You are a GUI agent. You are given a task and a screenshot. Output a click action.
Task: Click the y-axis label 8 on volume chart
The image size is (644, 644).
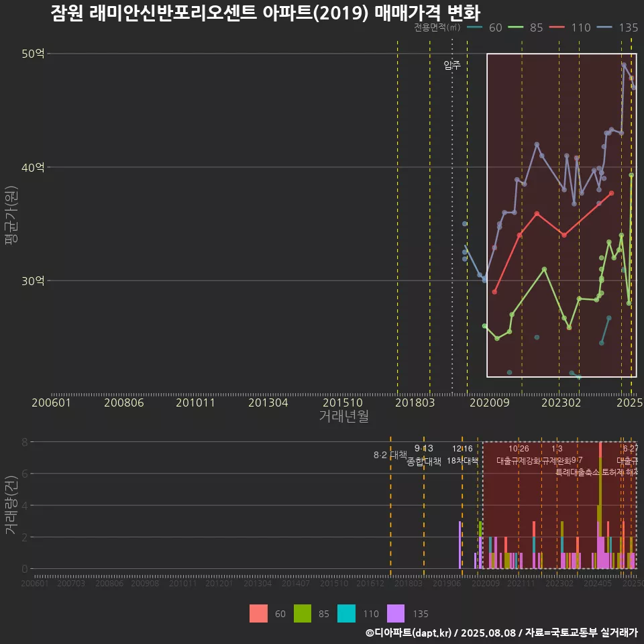pos(25,442)
